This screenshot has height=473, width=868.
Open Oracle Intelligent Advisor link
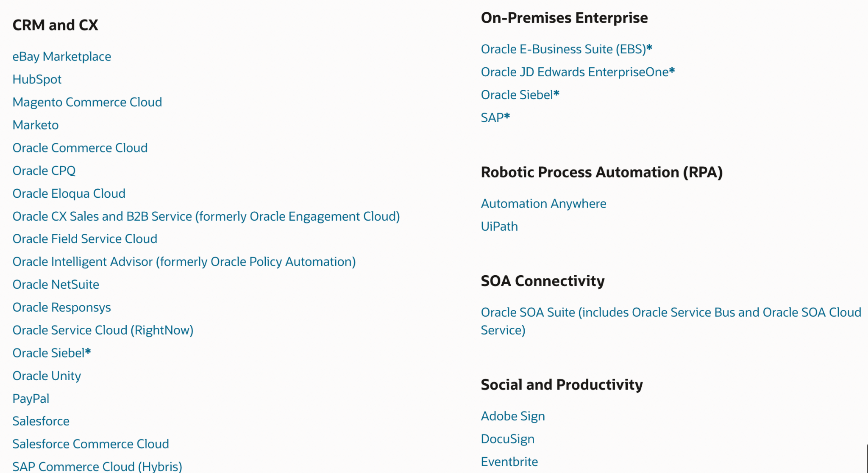click(184, 261)
